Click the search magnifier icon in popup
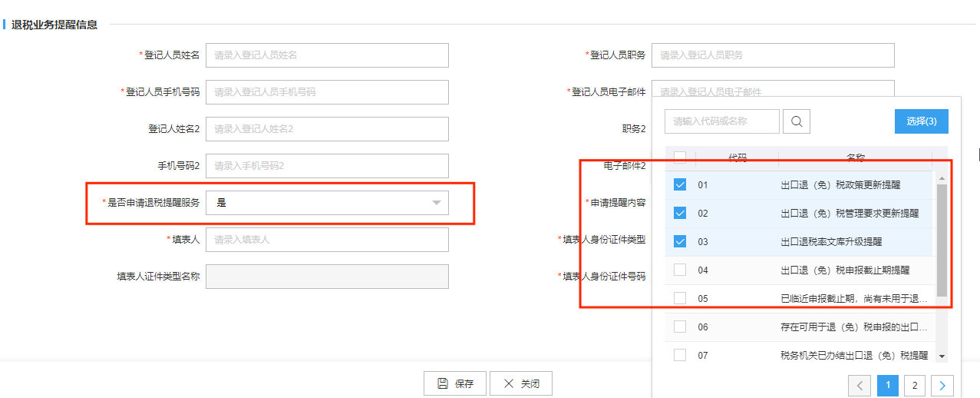 click(797, 121)
